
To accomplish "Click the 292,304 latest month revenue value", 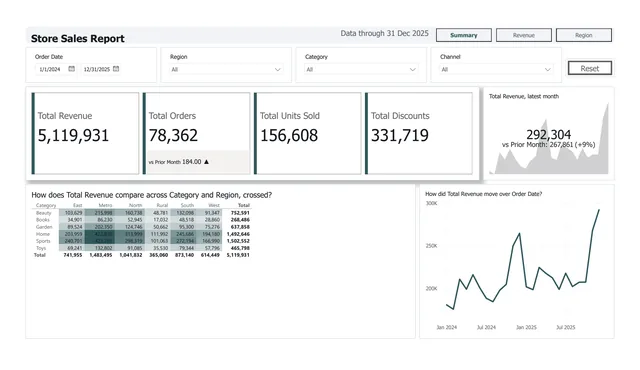I will coord(549,134).
